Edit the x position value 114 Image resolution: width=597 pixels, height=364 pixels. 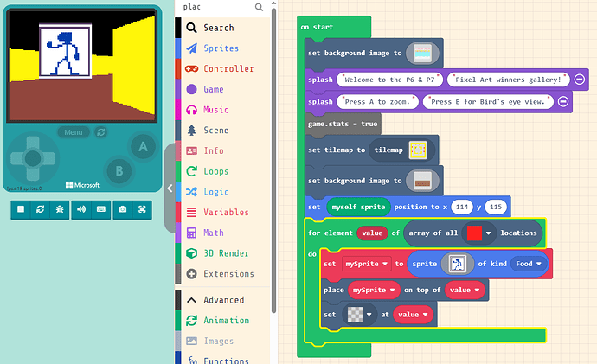pyautogui.click(x=462, y=208)
